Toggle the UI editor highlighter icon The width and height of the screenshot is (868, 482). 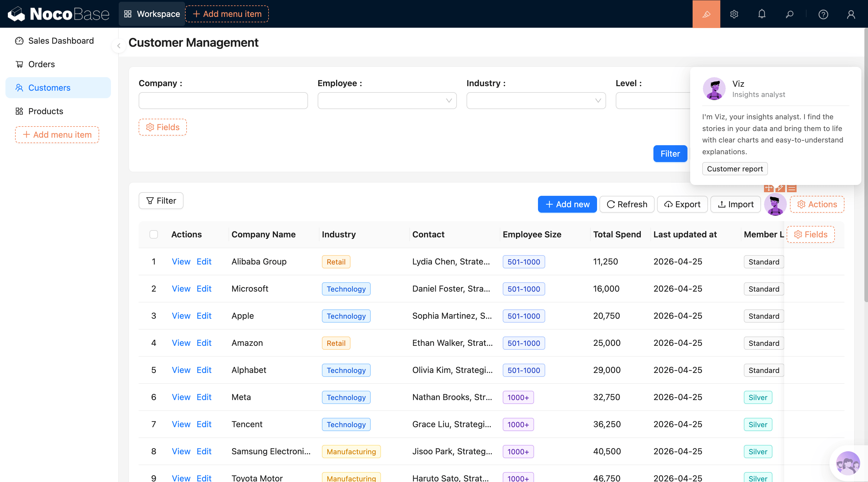pos(706,14)
